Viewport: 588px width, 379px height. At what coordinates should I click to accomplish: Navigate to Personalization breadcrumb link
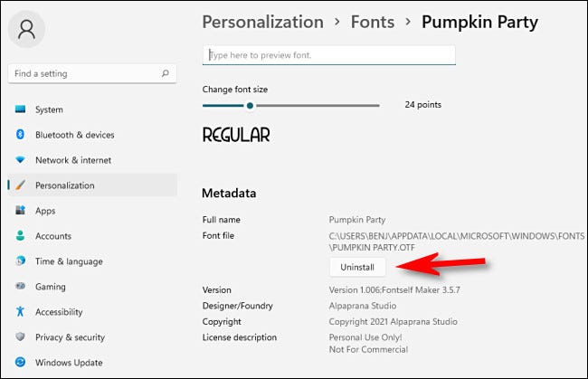(262, 22)
